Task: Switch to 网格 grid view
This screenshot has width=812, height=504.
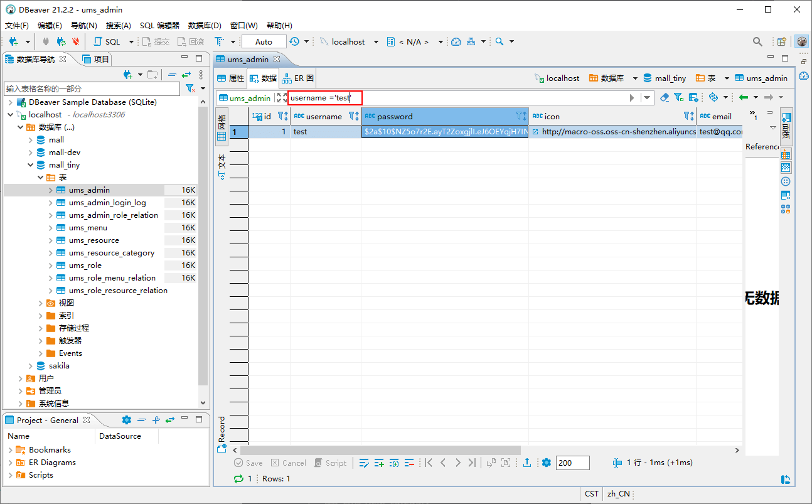Action: [222, 127]
